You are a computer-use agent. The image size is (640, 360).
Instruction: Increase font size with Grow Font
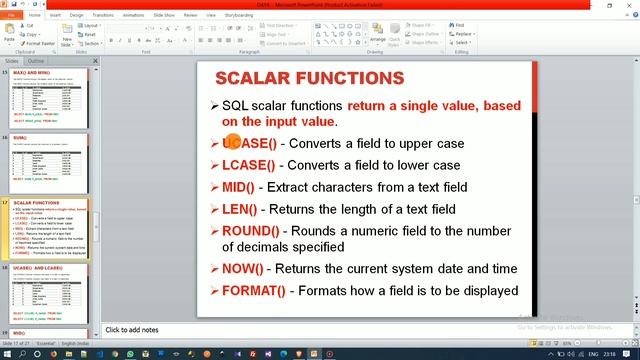pos(168,29)
